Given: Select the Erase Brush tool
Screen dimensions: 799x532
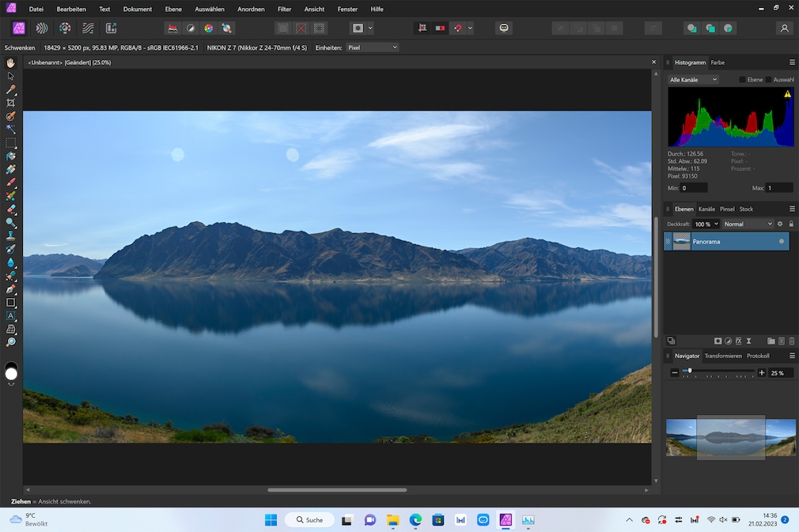Looking at the screenshot, I should [x=11, y=209].
